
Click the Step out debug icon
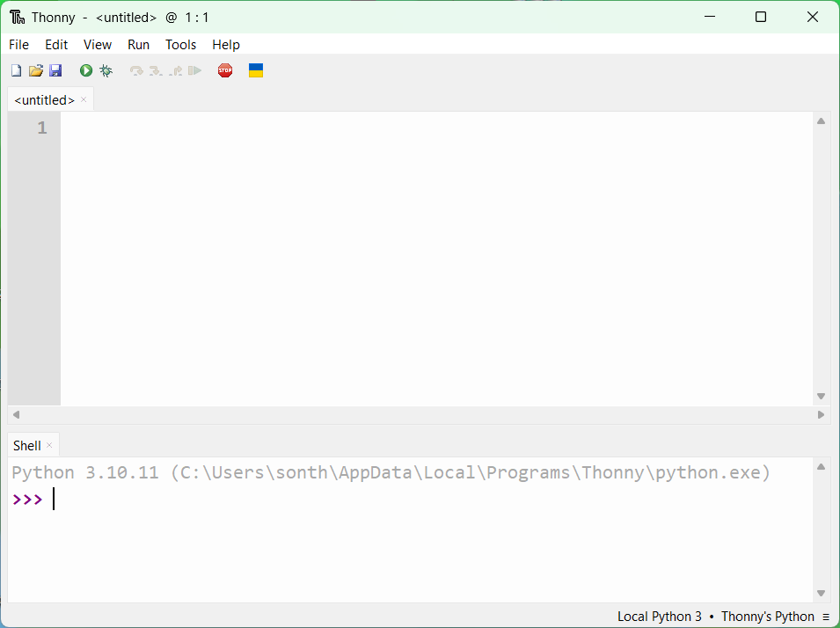176,70
